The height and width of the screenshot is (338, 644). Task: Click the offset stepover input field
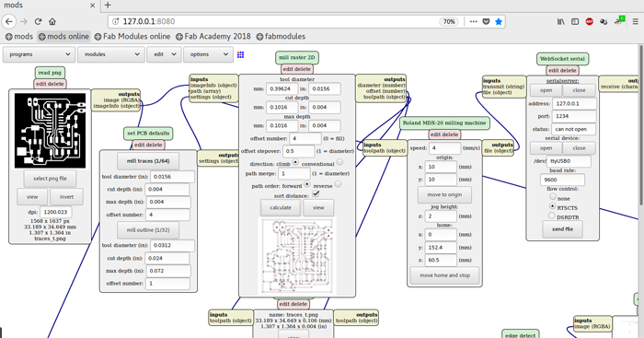(299, 151)
